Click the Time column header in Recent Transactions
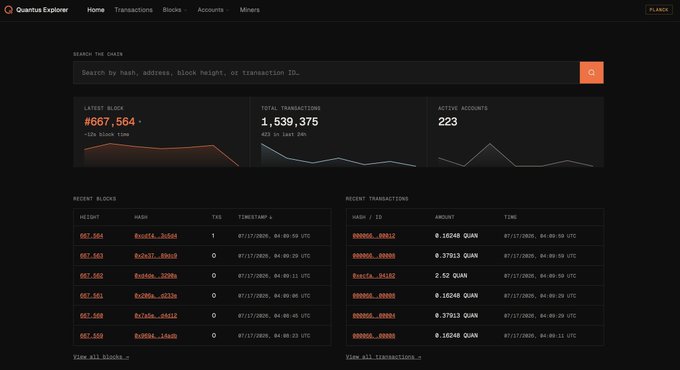680x370 pixels. pos(510,217)
